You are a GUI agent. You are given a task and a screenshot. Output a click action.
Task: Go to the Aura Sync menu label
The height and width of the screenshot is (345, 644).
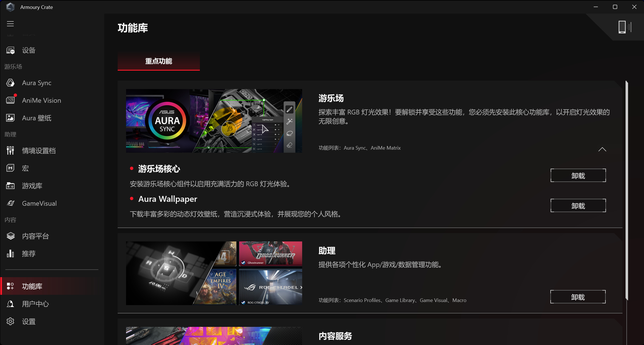click(37, 83)
